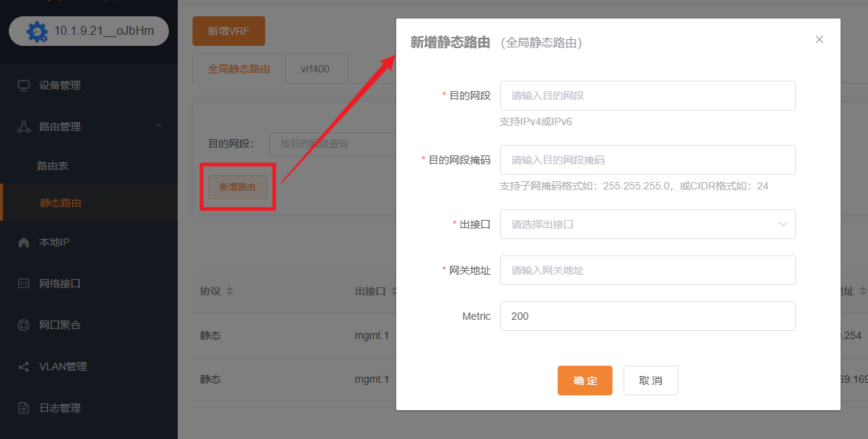The width and height of the screenshot is (868, 439).
Task: Click the 本地IP home icon
Action: (24, 243)
